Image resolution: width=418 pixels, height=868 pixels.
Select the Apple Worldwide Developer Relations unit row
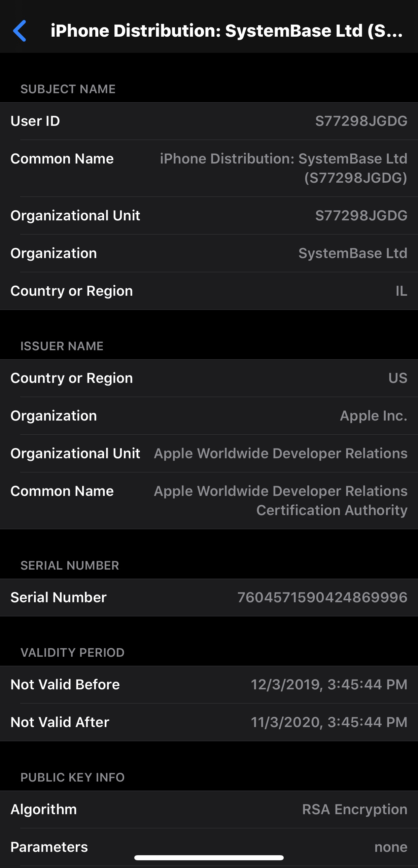pos(209,454)
